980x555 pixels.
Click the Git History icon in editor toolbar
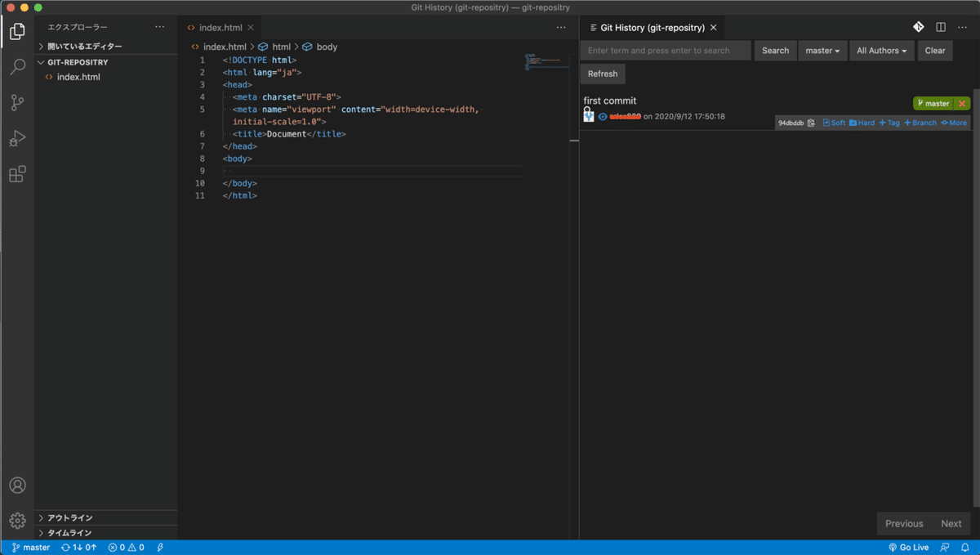(919, 27)
